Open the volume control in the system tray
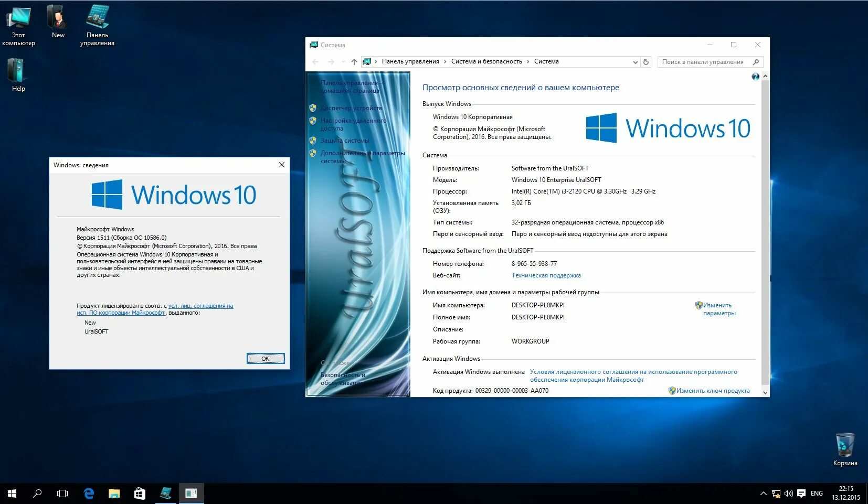 788,493
